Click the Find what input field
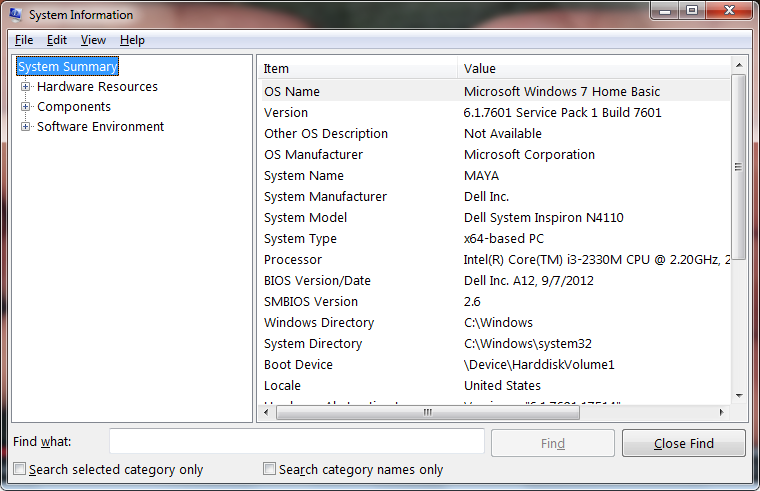Screen dimensions: 760x491 [297, 441]
